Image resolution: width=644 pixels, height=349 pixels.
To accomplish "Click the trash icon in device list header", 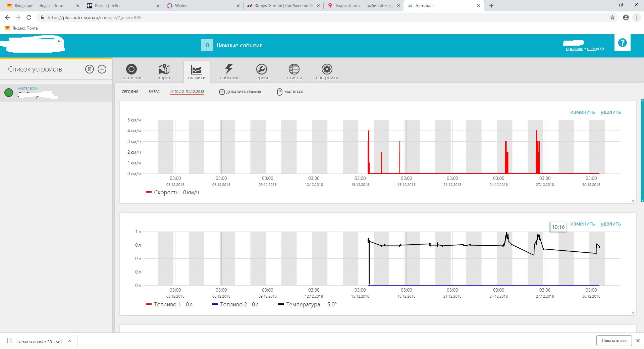I will [x=89, y=69].
